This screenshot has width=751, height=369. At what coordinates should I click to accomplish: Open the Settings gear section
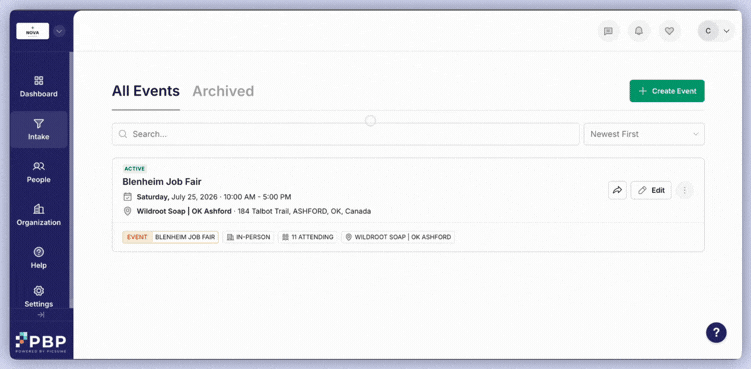(38, 297)
